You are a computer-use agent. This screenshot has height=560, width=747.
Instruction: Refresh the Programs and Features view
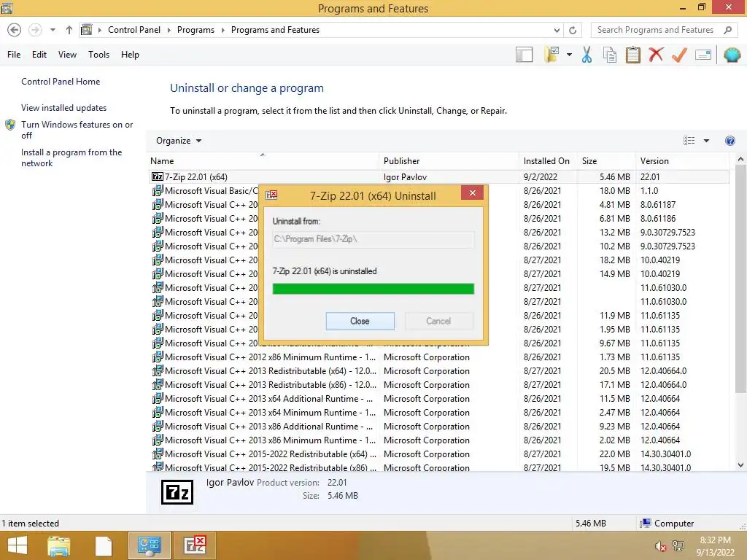[573, 30]
